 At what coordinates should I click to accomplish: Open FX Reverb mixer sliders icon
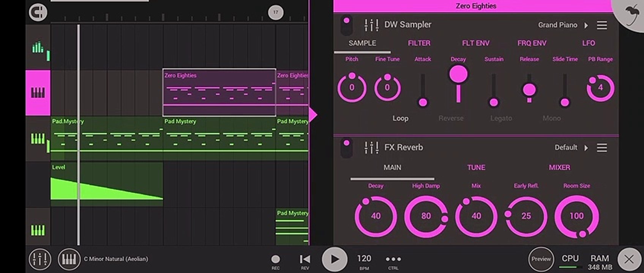(x=371, y=147)
